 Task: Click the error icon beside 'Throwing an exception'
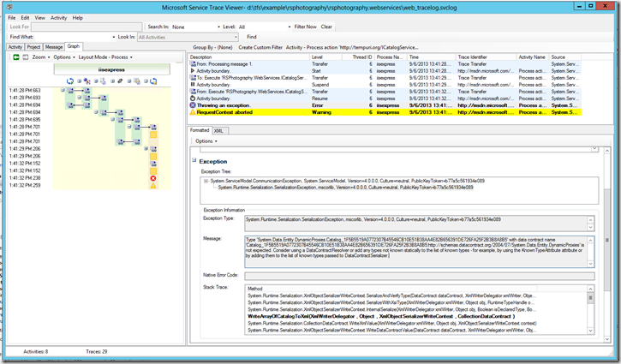point(193,104)
